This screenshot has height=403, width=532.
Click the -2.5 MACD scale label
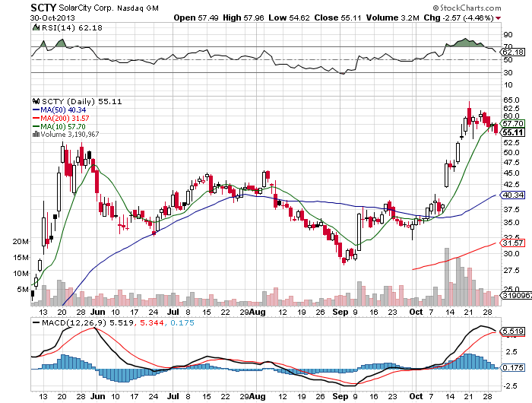(510, 386)
